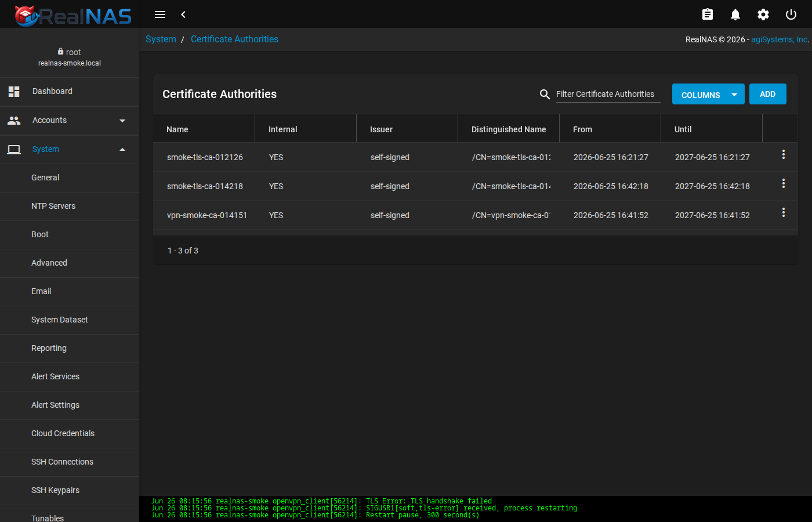Screen dimensions: 812x522
Task: Click From date 2026-06-25 16:21:27
Action: pyautogui.click(x=611, y=157)
